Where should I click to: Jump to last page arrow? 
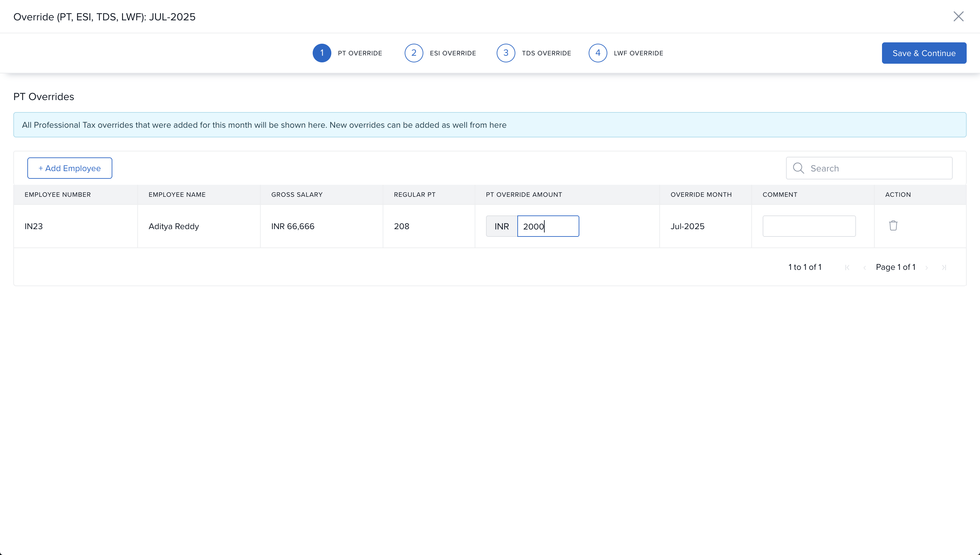tap(944, 267)
